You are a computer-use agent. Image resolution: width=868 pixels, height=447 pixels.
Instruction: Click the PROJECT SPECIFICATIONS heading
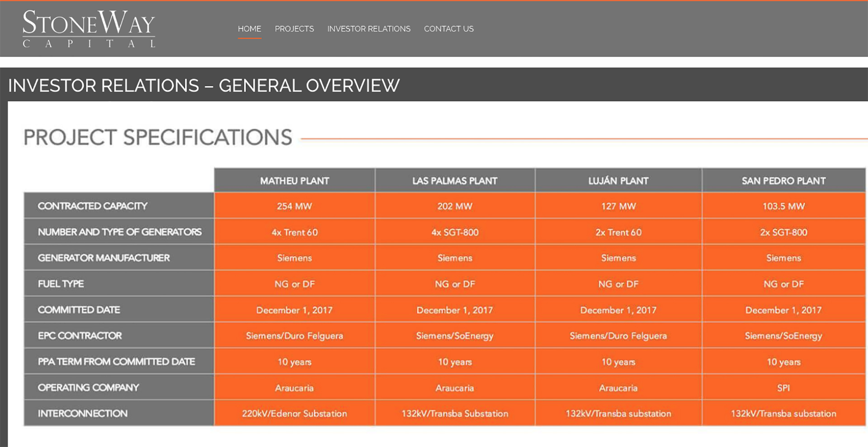tap(158, 137)
